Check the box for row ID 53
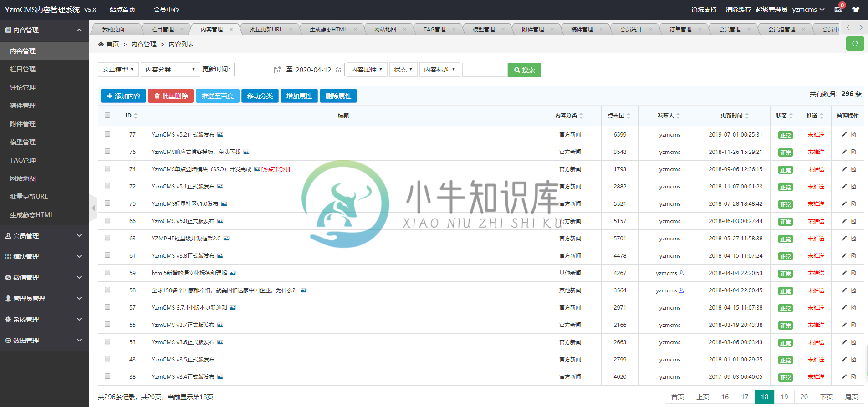 coord(107,342)
